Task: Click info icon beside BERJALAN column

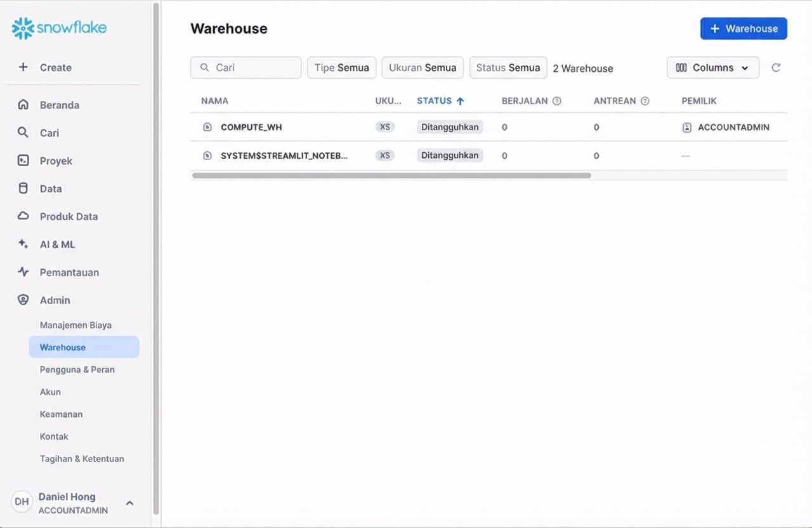Action: point(557,101)
